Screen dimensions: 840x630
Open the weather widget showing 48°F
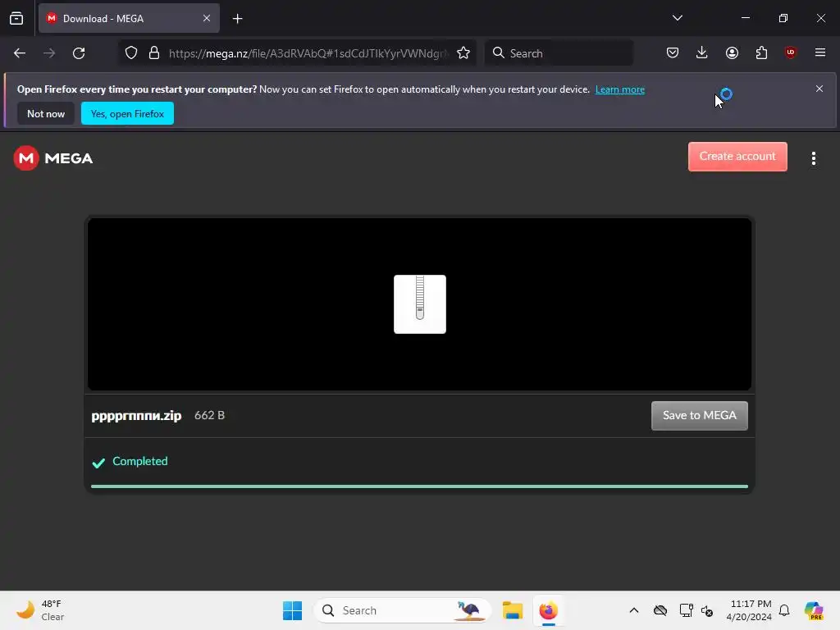40,610
